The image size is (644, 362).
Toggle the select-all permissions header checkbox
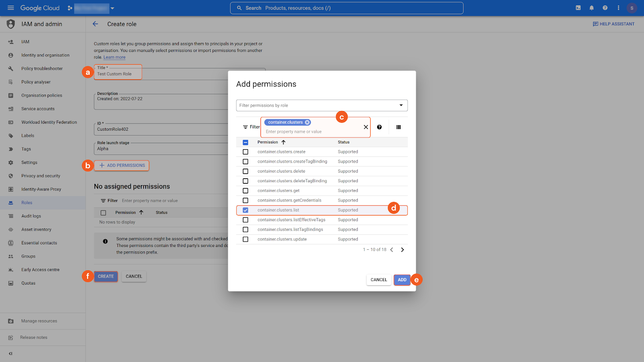pos(246,142)
